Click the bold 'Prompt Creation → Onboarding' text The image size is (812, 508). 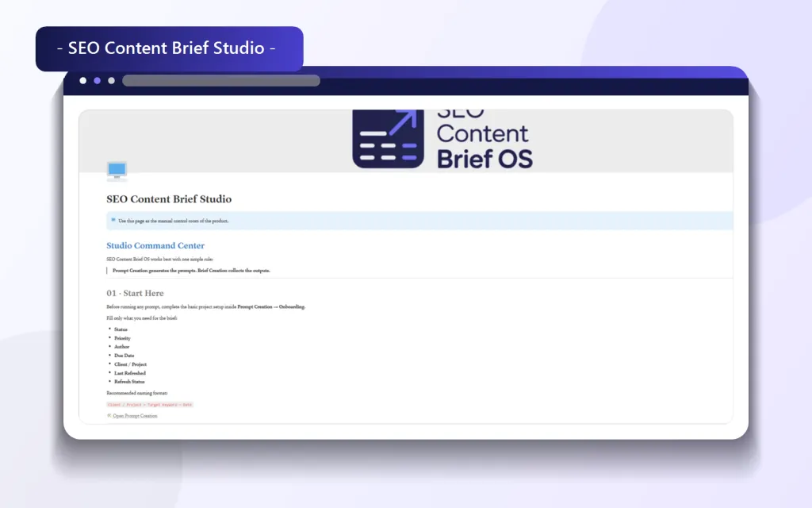click(271, 307)
